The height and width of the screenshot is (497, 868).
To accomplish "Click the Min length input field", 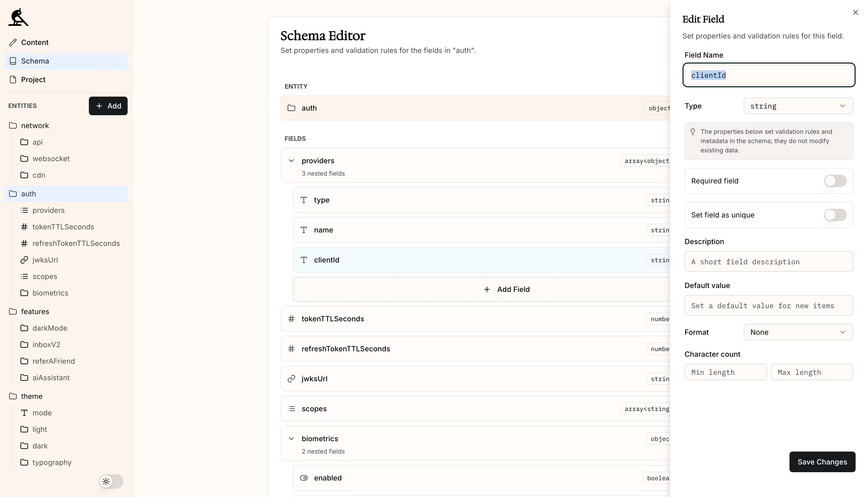I will (726, 372).
